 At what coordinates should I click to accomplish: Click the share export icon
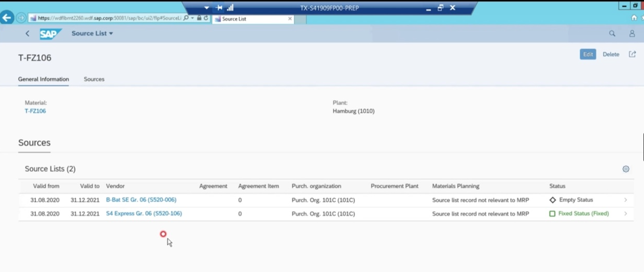(x=632, y=54)
